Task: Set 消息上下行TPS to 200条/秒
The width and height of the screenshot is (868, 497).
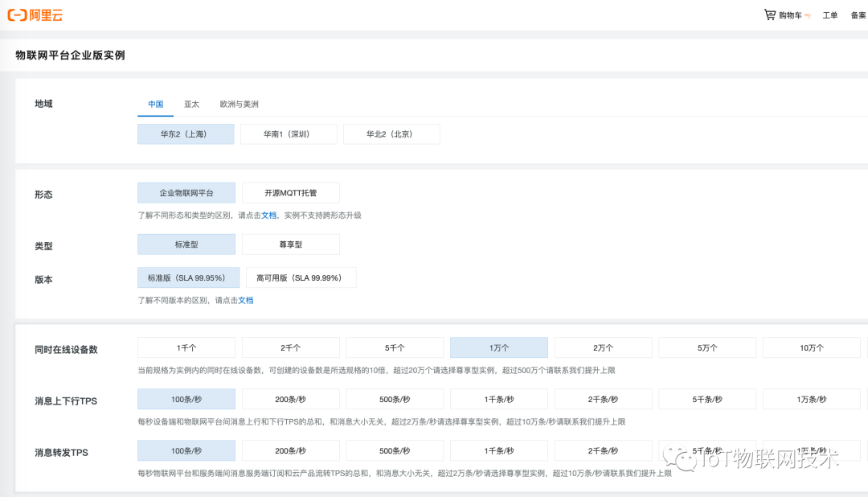Action: tap(291, 399)
